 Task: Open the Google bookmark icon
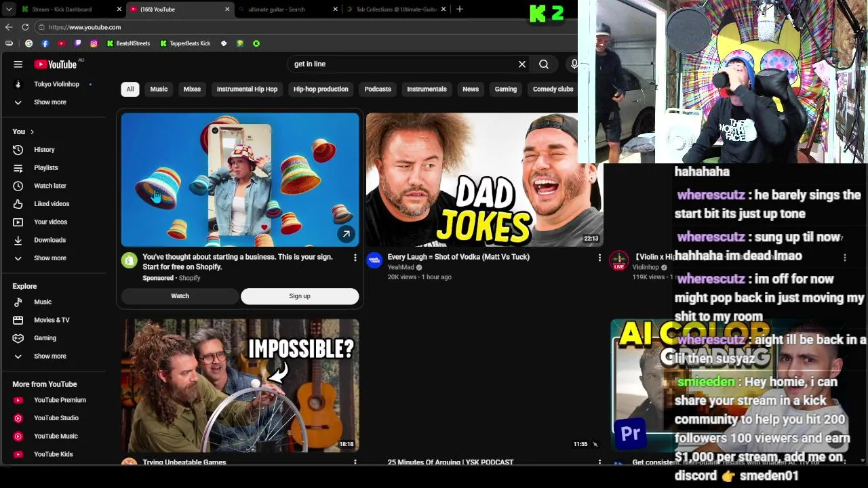[x=28, y=43]
